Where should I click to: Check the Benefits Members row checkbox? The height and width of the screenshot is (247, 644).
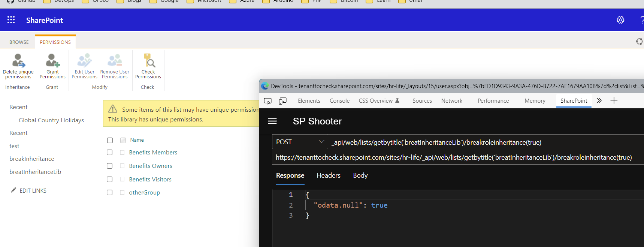[109, 153]
